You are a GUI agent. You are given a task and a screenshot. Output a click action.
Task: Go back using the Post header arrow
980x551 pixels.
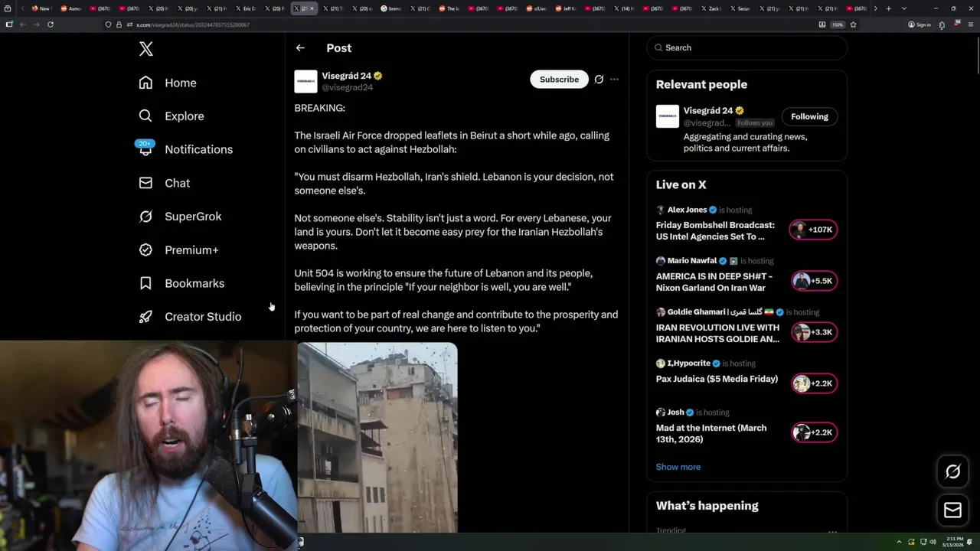point(300,47)
